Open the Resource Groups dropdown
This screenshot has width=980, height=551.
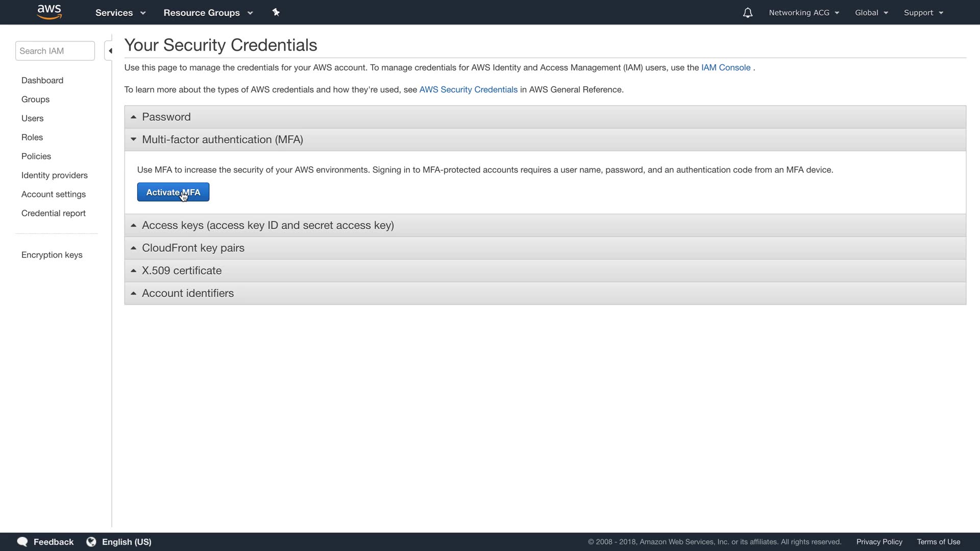(208, 13)
